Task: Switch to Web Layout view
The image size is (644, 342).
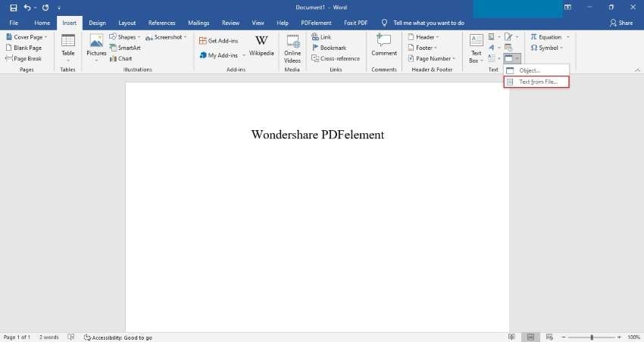Action: (x=549, y=337)
